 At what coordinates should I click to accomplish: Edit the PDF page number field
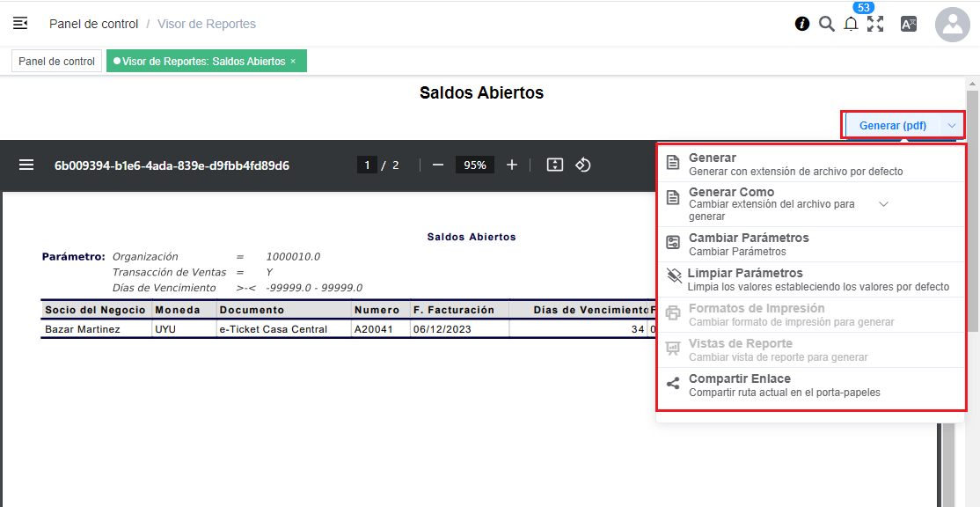367,165
